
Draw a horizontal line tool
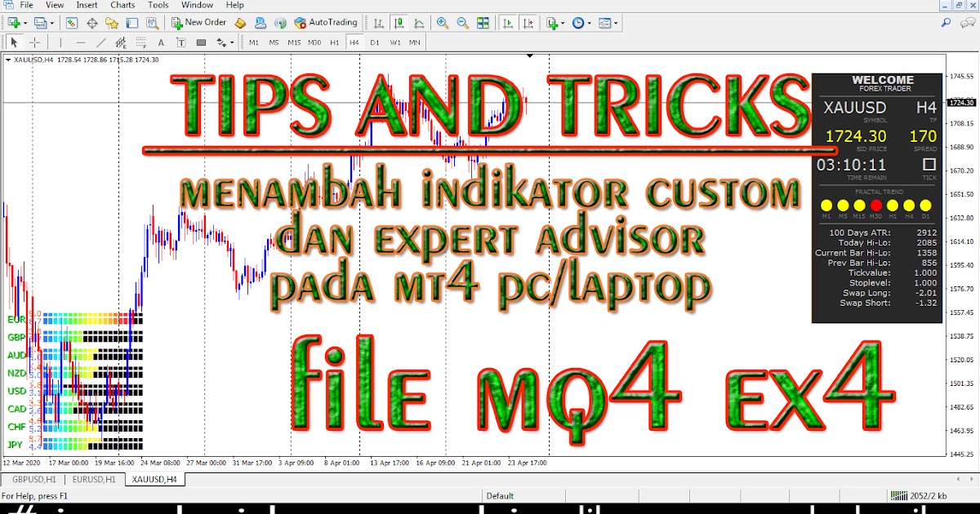tap(81, 42)
